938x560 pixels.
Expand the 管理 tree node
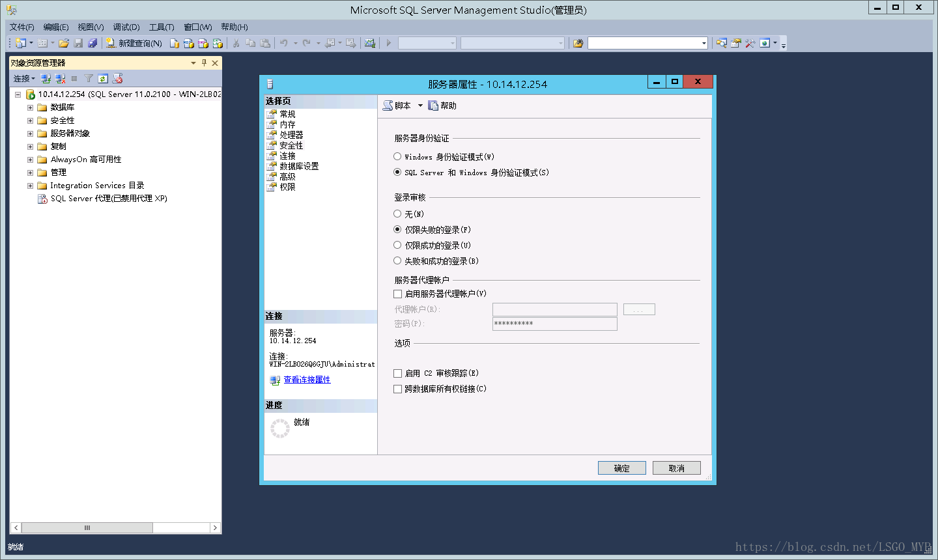tap(30, 173)
